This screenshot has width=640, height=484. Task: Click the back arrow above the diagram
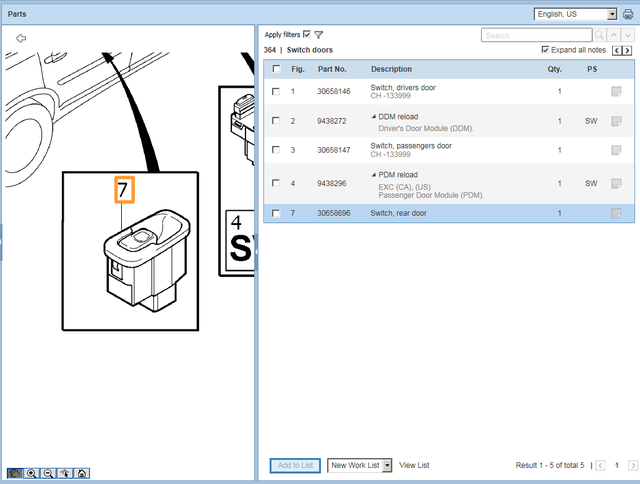[x=21, y=38]
